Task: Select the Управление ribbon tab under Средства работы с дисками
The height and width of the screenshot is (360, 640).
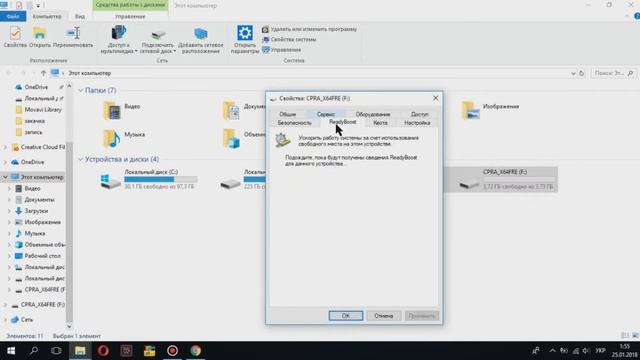Action: (130, 16)
